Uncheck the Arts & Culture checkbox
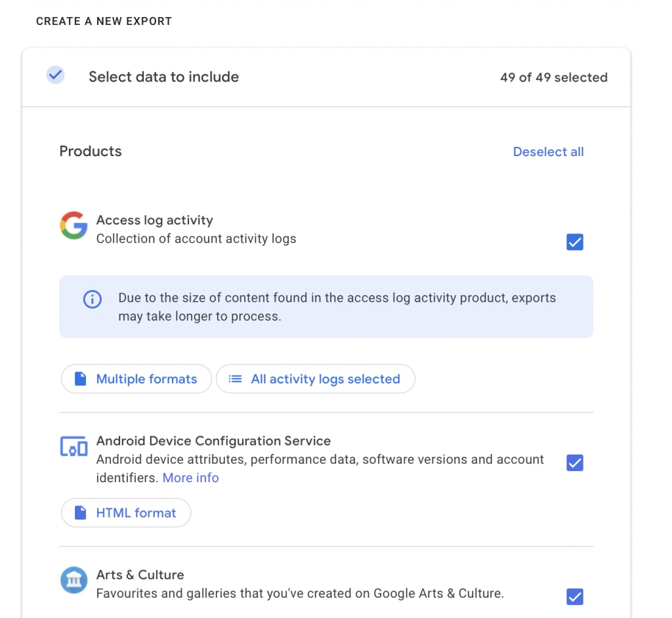 [575, 596]
